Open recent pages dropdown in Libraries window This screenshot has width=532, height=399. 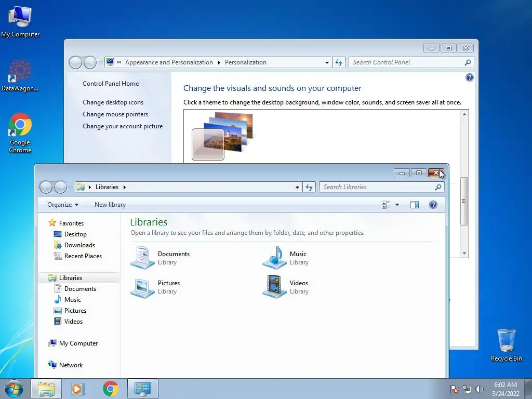click(71, 187)
